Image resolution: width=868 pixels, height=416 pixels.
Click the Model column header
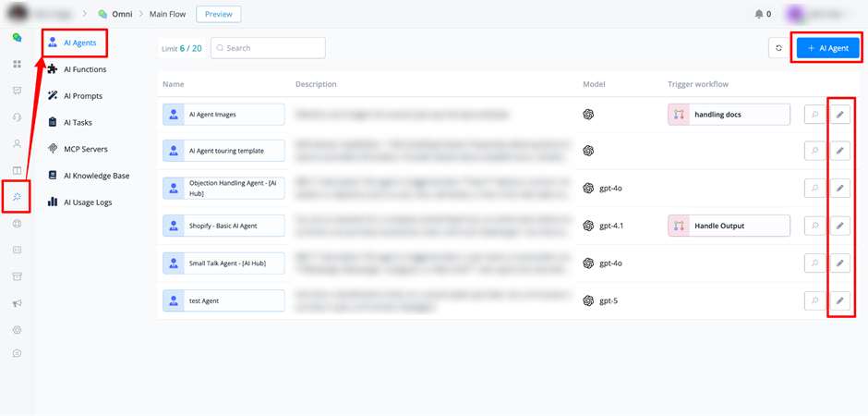click(x=594, y=85)
